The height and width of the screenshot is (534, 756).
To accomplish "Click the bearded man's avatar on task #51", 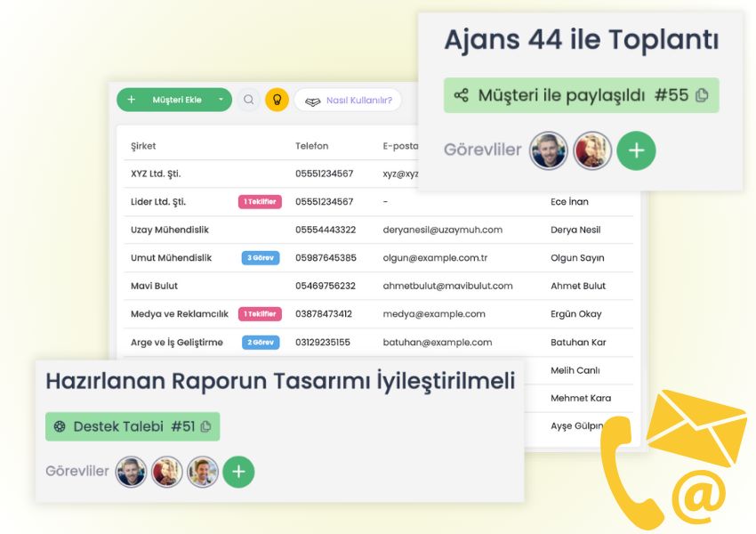I will tap(131, 472).
